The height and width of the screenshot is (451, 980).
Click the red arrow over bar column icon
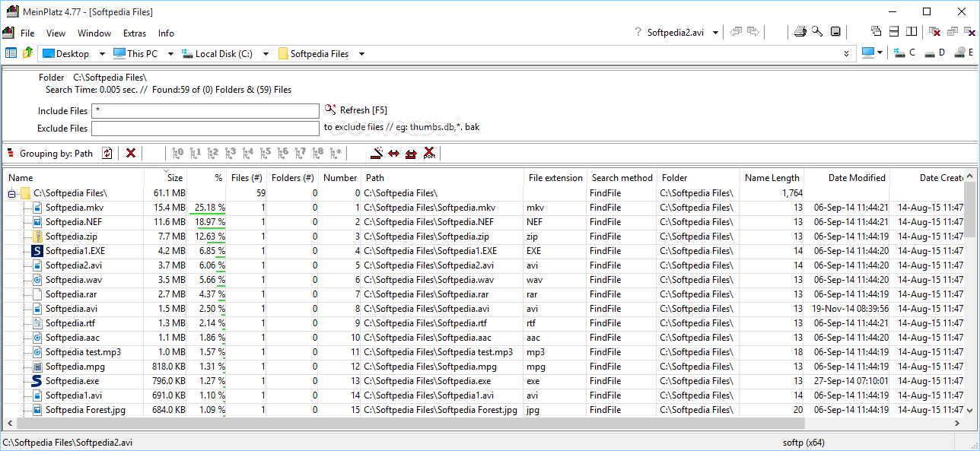(411, 153)
